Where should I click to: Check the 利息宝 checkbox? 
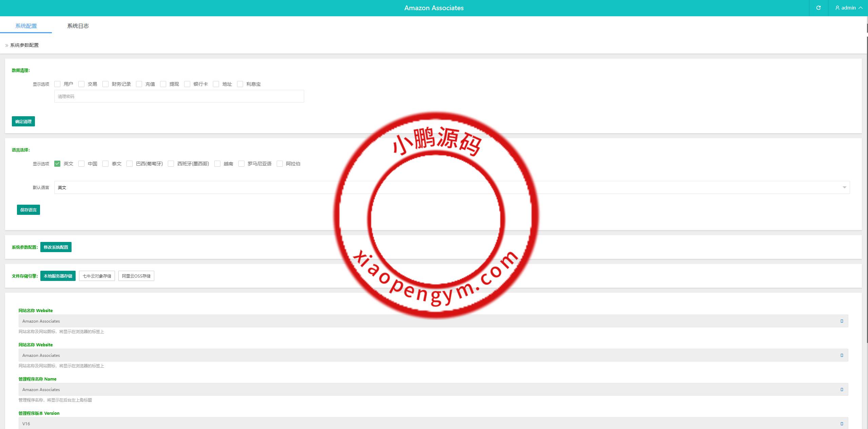tap(240, 84)
